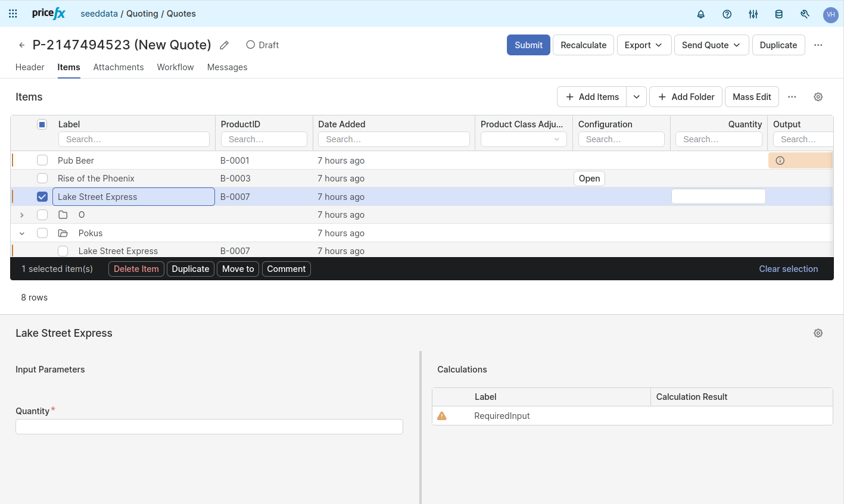Viewport: 844px width, 504px height.
Task: Click the back arrow beside quote title
Action: click(22, 45)
